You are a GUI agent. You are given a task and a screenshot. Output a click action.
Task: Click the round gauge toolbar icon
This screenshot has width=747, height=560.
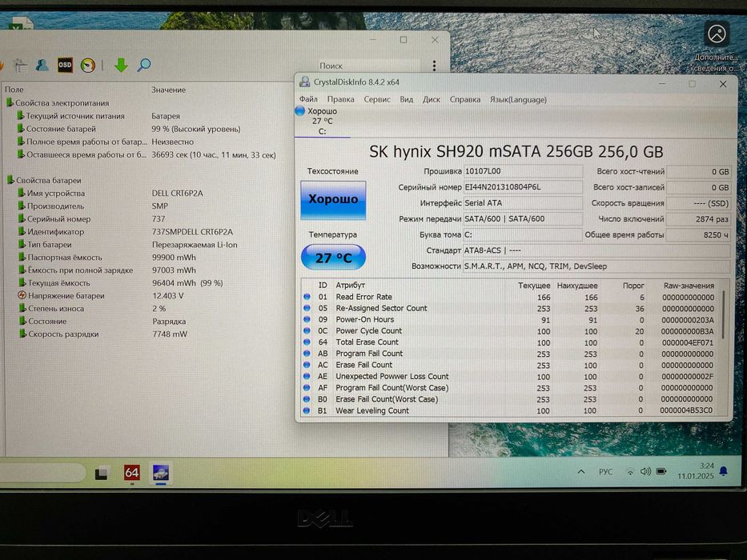[x=87, y=65]
